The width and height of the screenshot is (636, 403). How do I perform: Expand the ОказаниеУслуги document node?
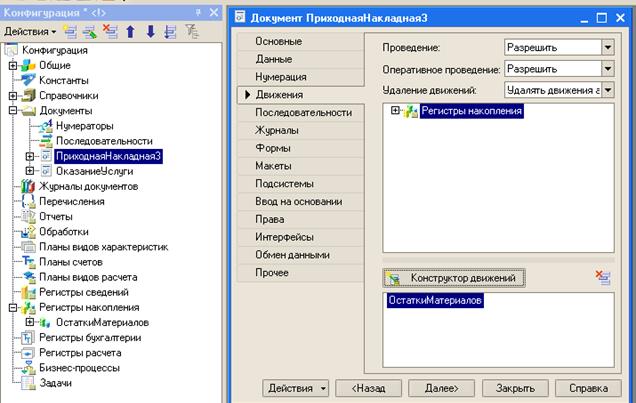tap(30, 171)
